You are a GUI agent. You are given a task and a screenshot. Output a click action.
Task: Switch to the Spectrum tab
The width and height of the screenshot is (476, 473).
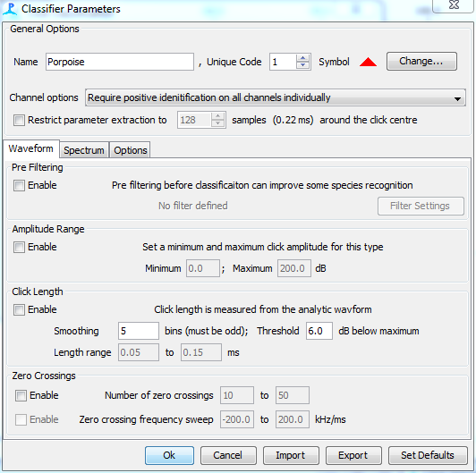tap(84, 150)
